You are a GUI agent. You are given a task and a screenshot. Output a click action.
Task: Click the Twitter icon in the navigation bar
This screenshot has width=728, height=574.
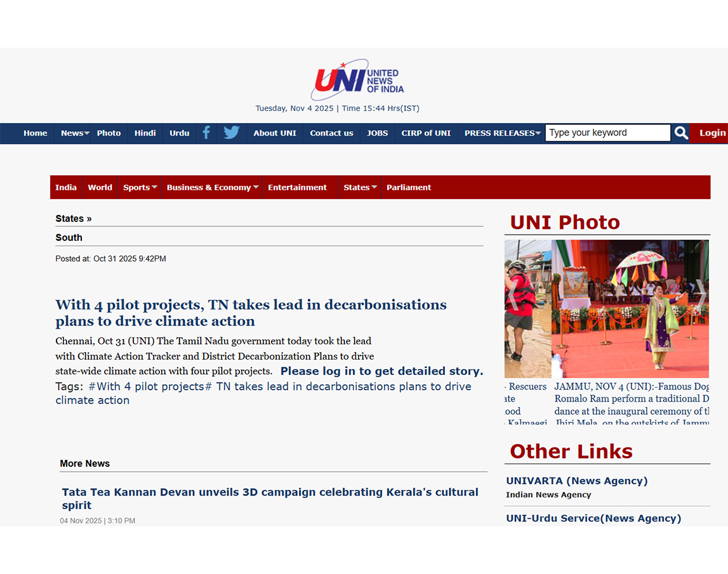click(x=230, y=133)
